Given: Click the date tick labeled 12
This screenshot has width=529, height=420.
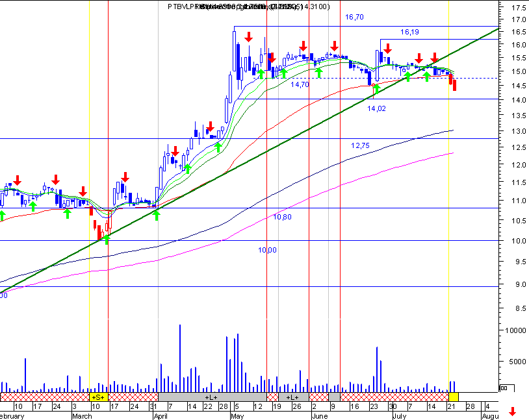Looking at the screenshot, I should coord(258,406).
